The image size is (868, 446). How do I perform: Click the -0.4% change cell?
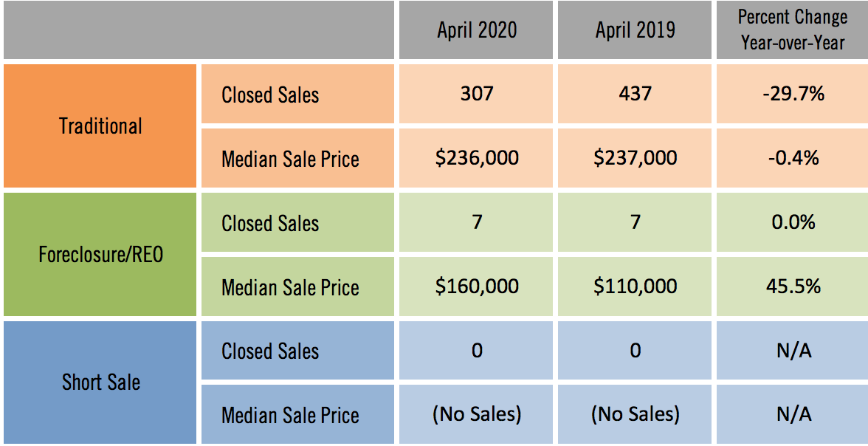tap(793, 158)
